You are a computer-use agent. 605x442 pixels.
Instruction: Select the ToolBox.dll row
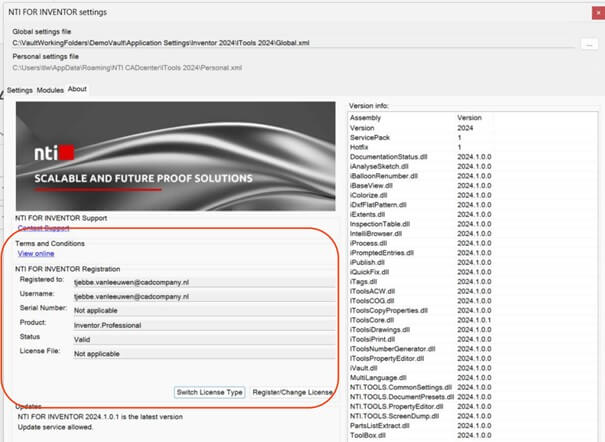point(473,436)
